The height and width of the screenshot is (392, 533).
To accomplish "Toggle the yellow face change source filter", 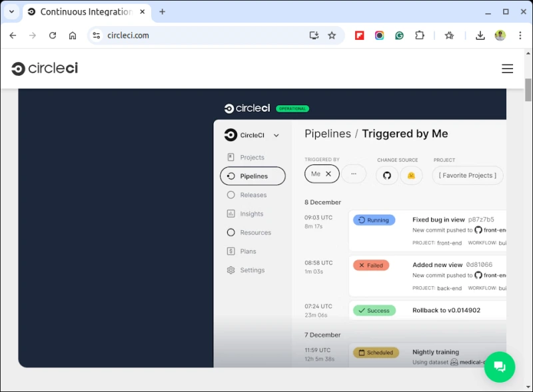I will pyautogui.click(x=411, y=176).
